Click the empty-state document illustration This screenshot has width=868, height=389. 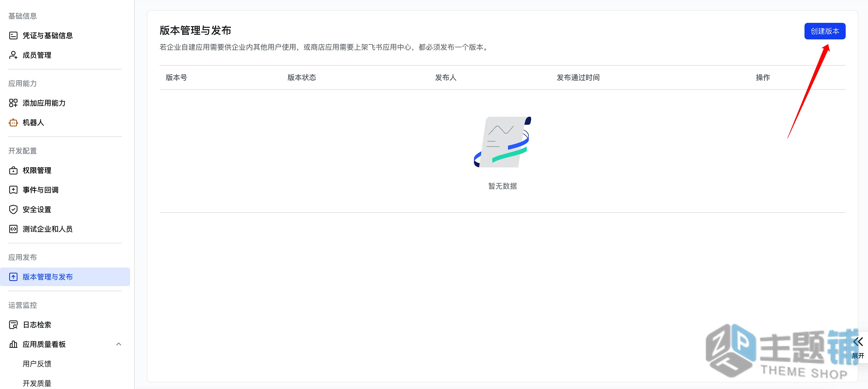[x=502, y=142]
